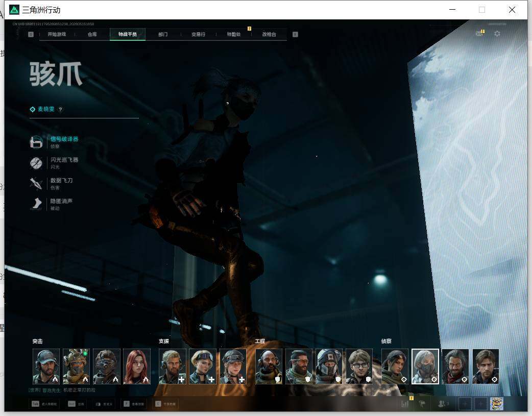Open the settings gear icon
The image size is (532, 416).
[497, 34]
